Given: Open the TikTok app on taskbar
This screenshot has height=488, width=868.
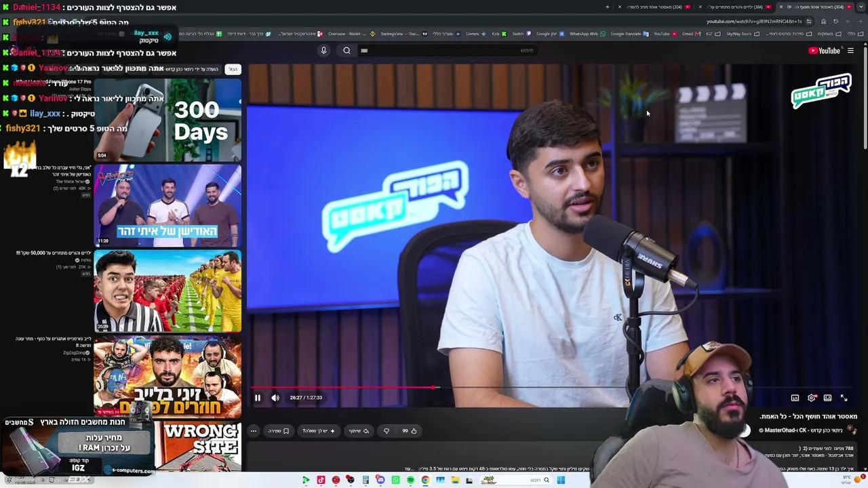Looking at the screenshot, I should 321,481.
